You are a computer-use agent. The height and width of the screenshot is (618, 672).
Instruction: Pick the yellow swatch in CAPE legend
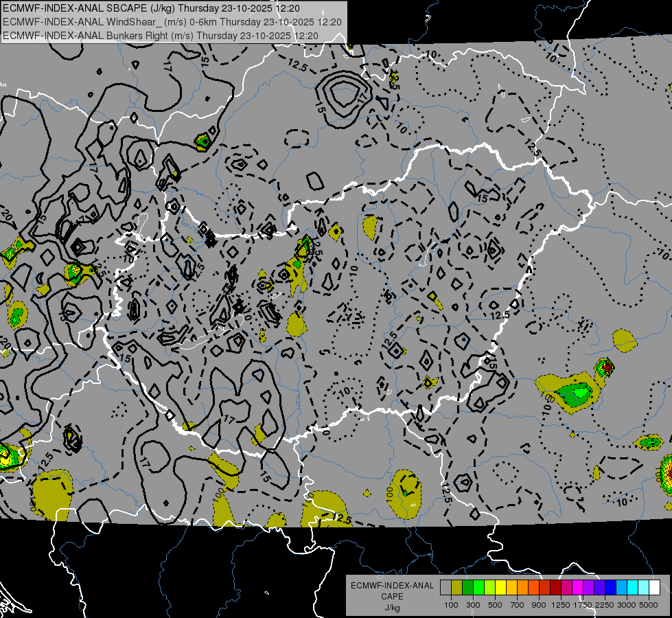point(500,587)
